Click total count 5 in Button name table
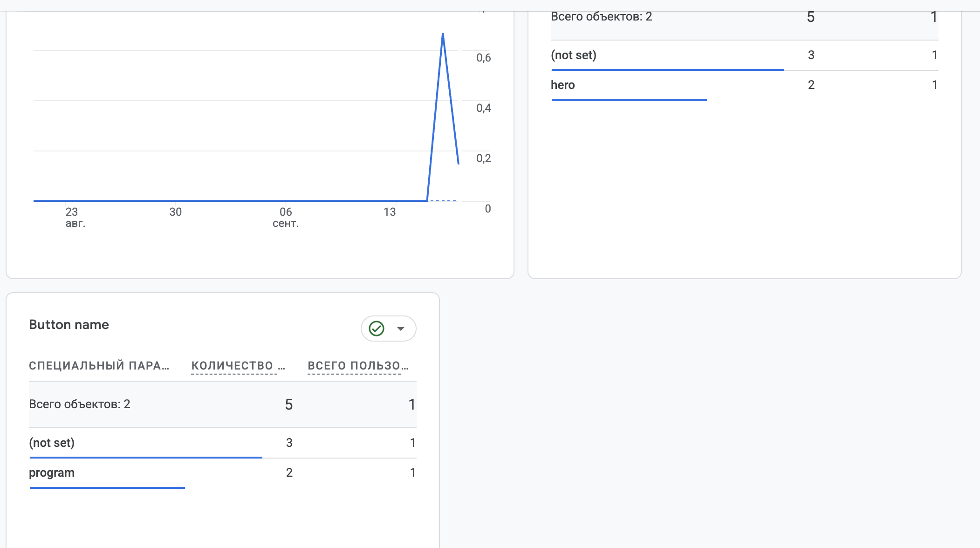The image size is (980, 548). (x=289, y=404)
